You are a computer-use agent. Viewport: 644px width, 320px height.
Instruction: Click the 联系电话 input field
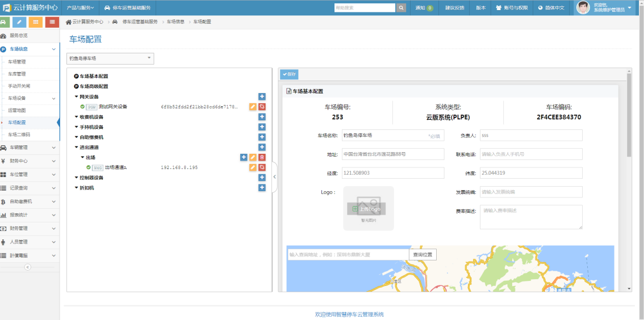pyautogui.click(x=531, y=154)
